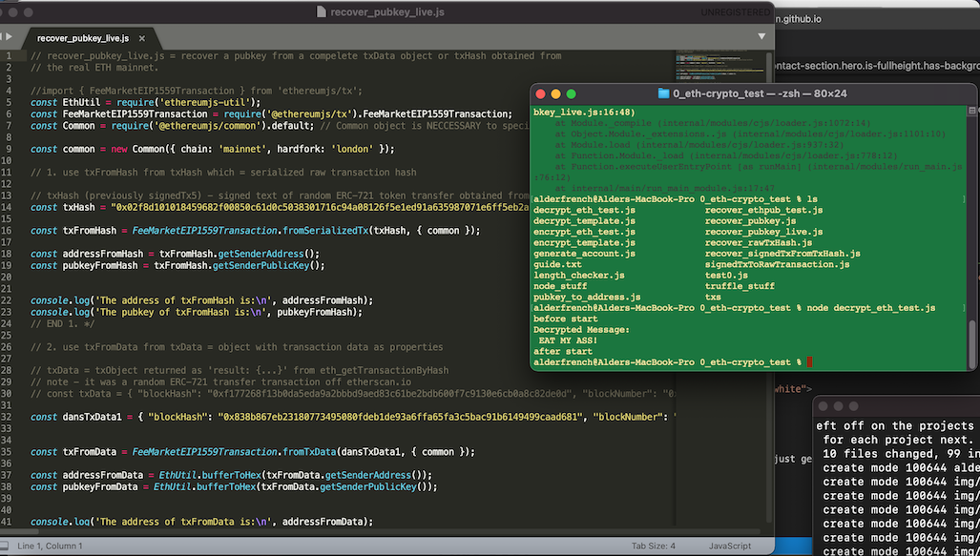The image size is (980, 556).
Task: Click the 'after start' output line
Action: [x=562, y=351]
